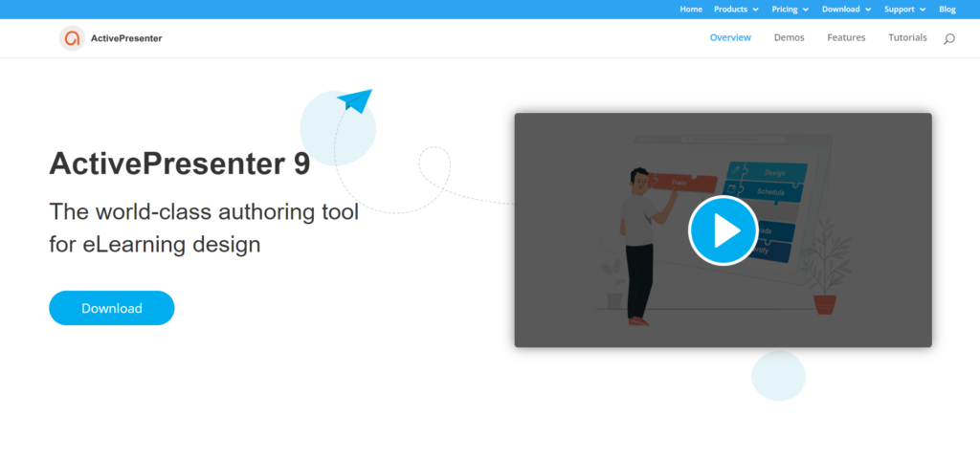Screen dimensions: 980x459
Task: Open the Support menu
Action: point(900,10)
